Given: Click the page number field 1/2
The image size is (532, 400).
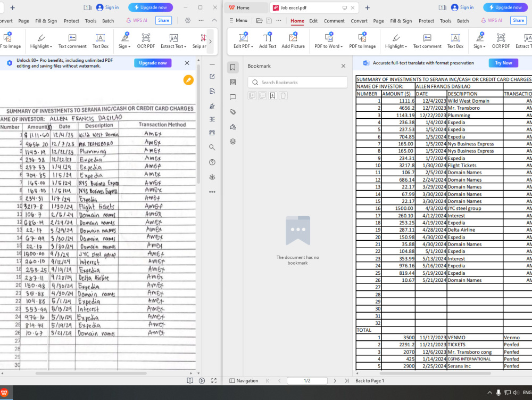Looking at the screenshot, I should tap(307, 381).
